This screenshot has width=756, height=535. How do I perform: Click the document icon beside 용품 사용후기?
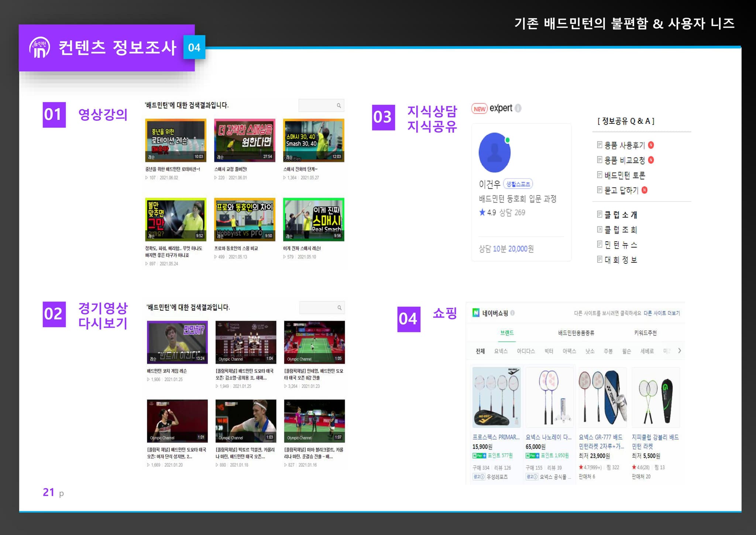[599, 145]
